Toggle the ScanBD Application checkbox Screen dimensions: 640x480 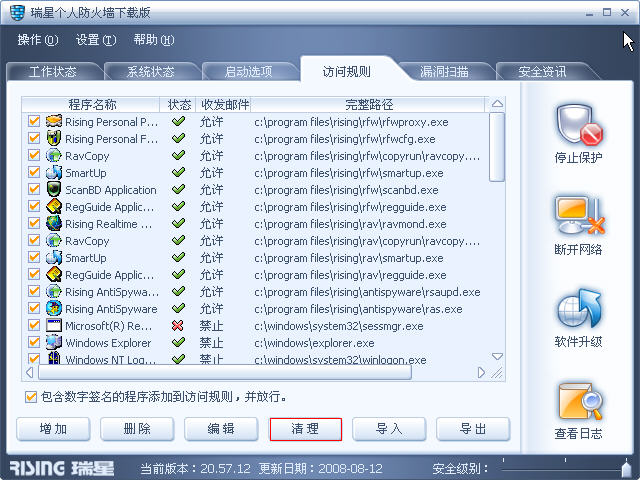click(34, 189)
